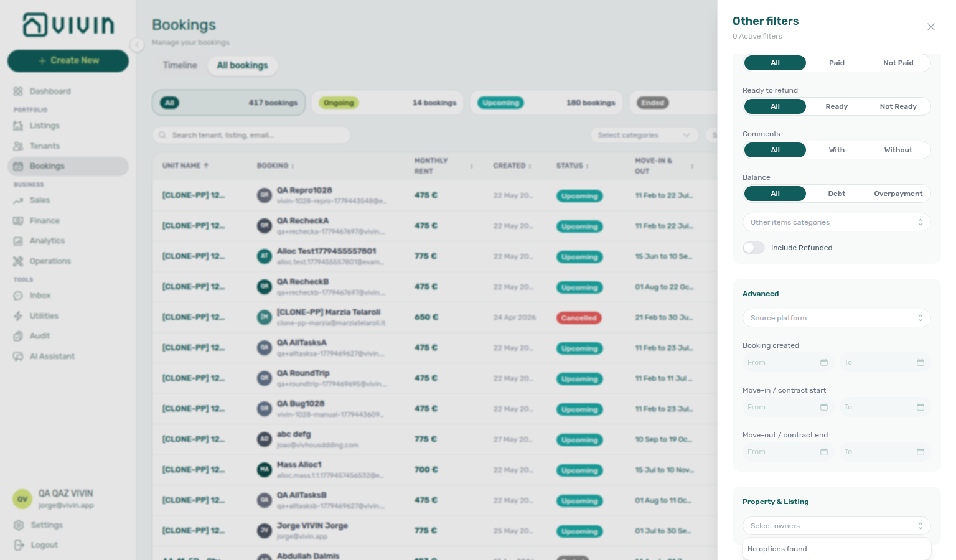Open calendar icon for Move-out From
The height and width of the screenshot is (560, 956).
click(x=824, y=452)
